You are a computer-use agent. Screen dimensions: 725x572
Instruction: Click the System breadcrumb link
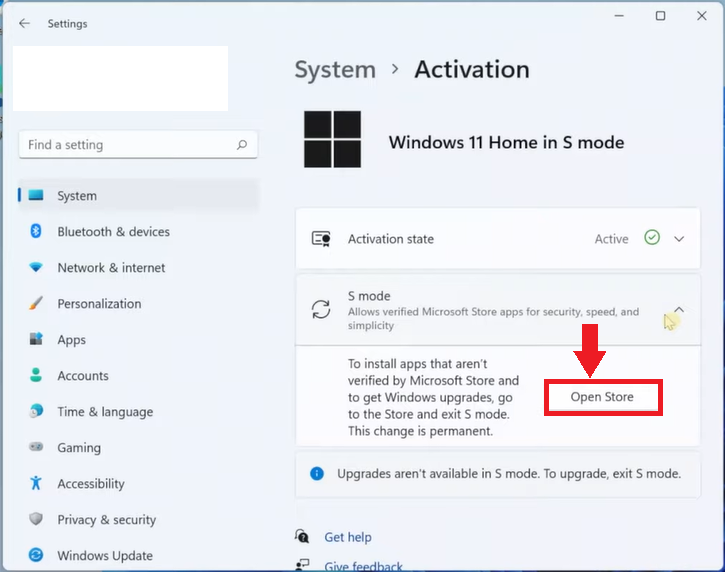coord(335,70)
